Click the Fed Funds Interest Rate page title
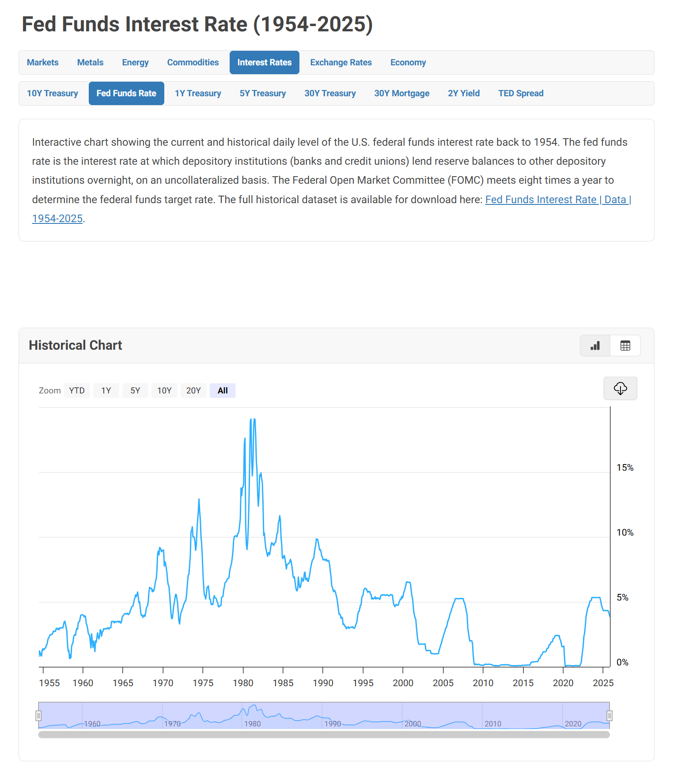Screen dimensions: 700x782 [x=197, y=24]
